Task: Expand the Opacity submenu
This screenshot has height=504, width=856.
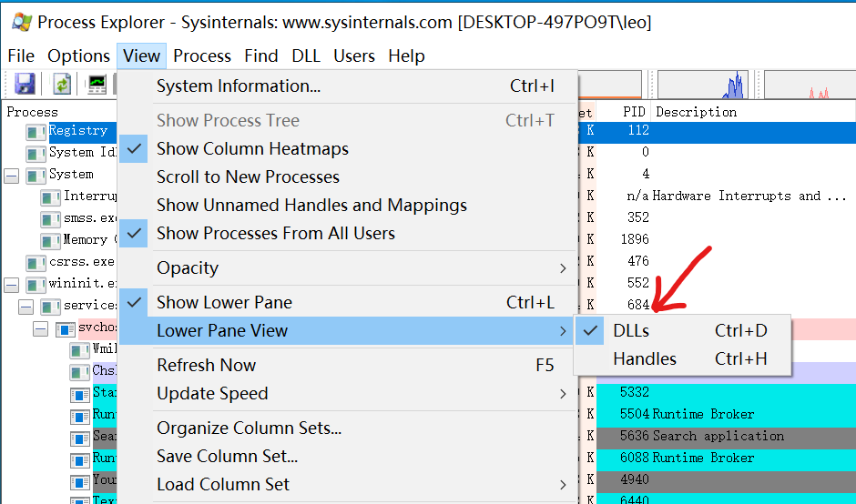Action: 348,267
